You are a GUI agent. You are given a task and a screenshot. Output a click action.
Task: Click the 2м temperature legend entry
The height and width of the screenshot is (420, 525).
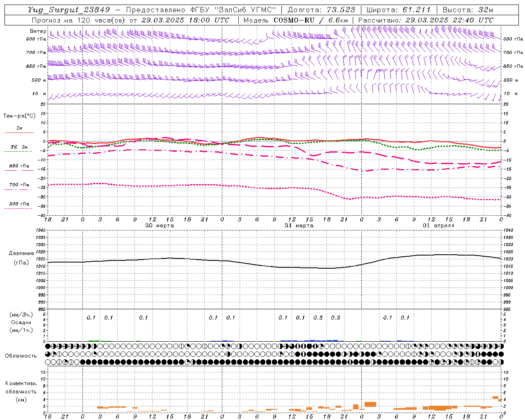tap(19, 128)
